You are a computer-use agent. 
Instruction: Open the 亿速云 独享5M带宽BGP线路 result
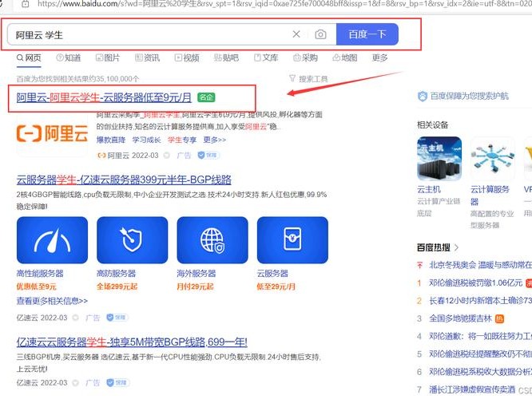pos(132,342)
